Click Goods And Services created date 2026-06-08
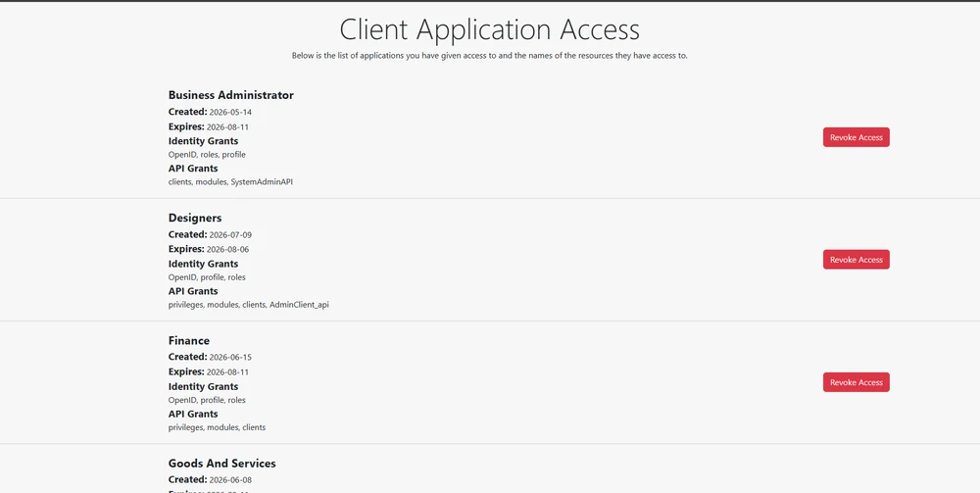Image resolution: width=980 pixels, height=493 pixels. [230, 480]
